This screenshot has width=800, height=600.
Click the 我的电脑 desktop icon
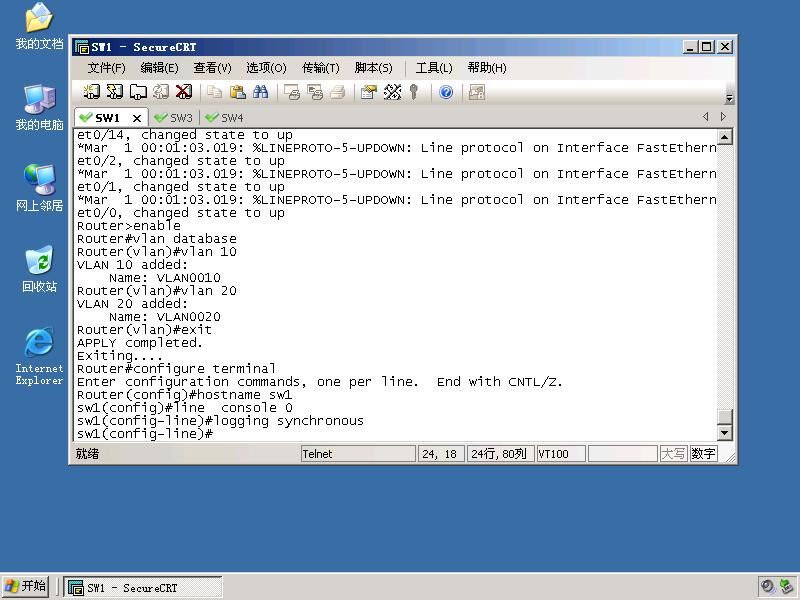click(39, 108)
